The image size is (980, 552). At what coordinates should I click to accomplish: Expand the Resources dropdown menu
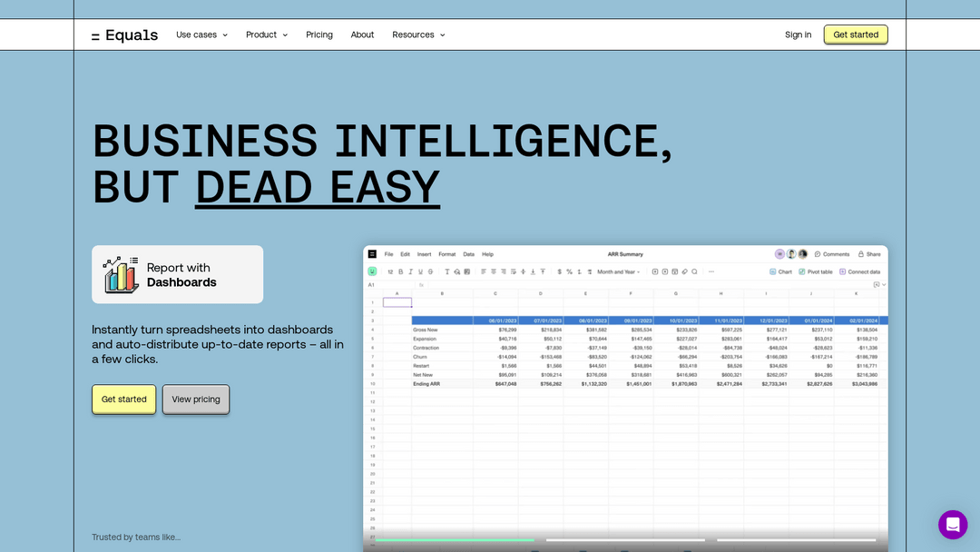pyautogui.click(x=418, y=35)
